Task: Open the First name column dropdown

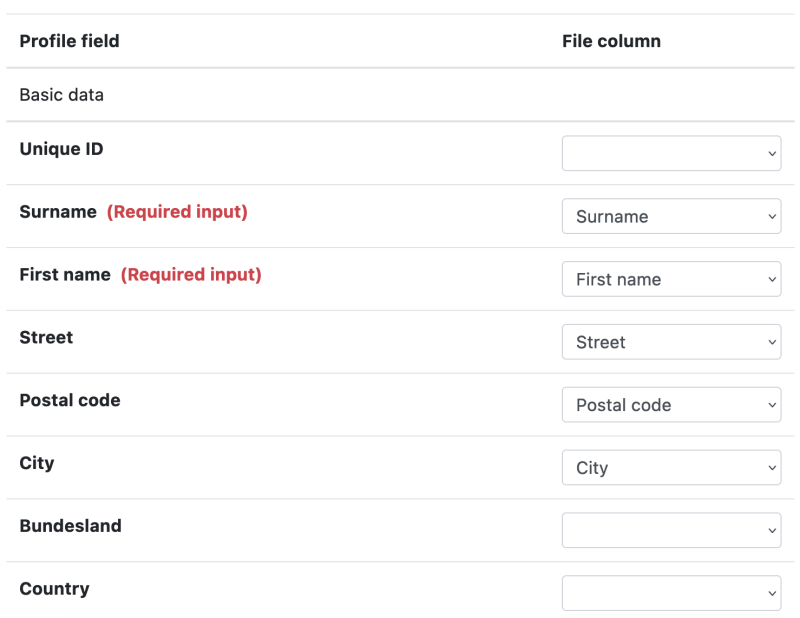Action: pyautogui.click(x=670, y=279)
